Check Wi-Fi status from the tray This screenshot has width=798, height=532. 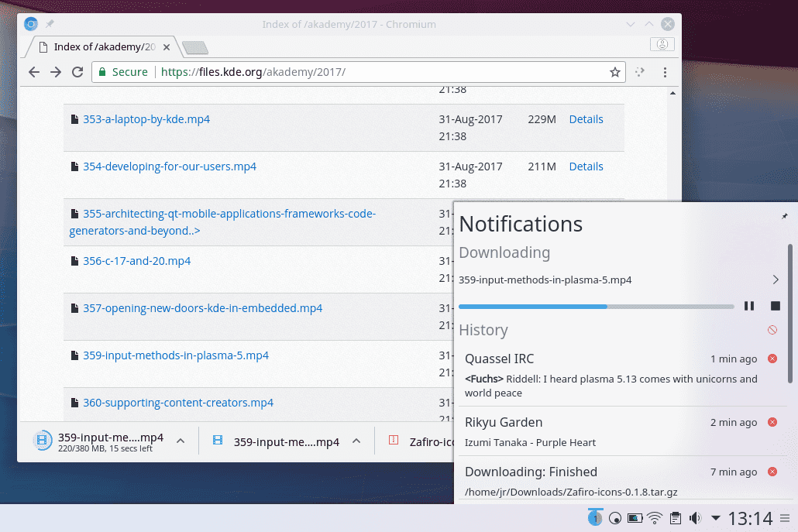(x=655, y=517)
